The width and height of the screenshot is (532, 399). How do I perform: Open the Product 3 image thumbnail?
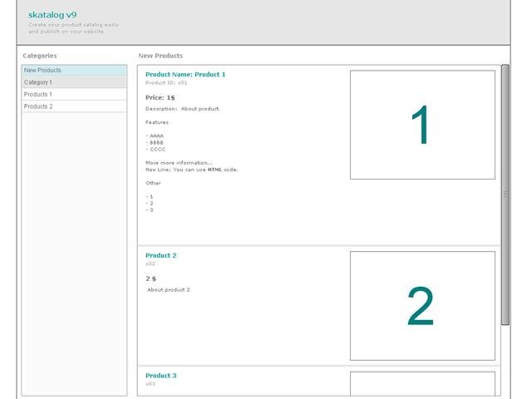pos(422,383)
